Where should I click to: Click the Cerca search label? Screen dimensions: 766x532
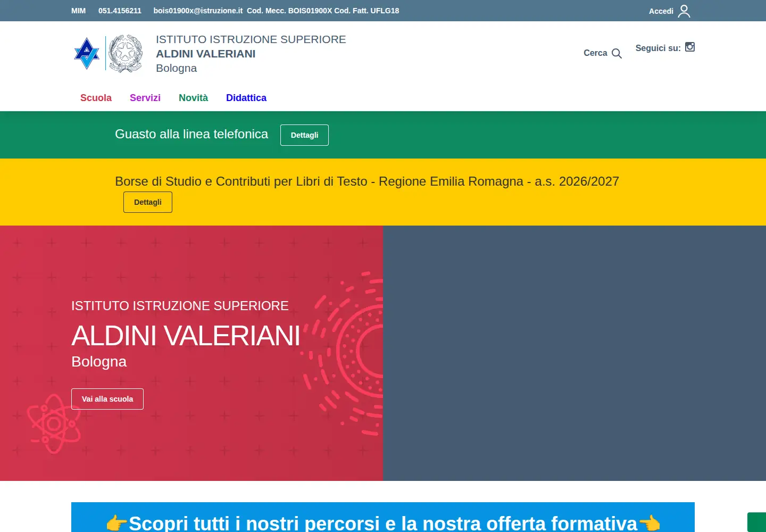pos(595,53)
